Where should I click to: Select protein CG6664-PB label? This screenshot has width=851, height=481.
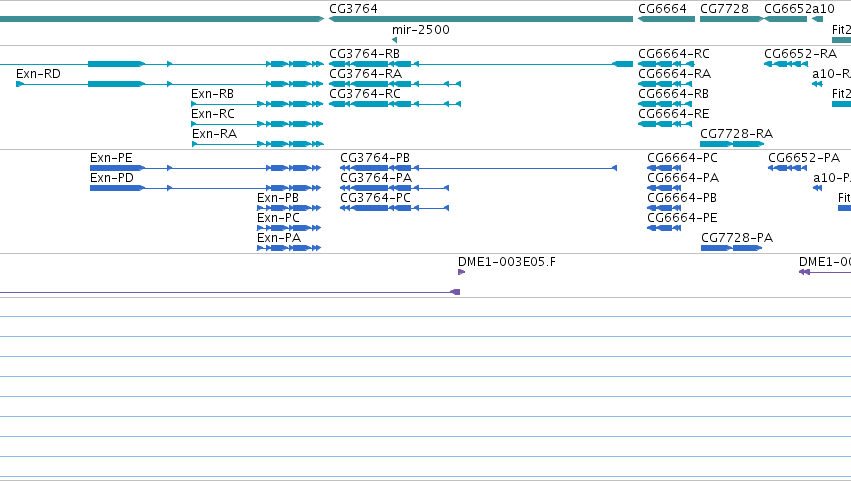tap(682, 198)
